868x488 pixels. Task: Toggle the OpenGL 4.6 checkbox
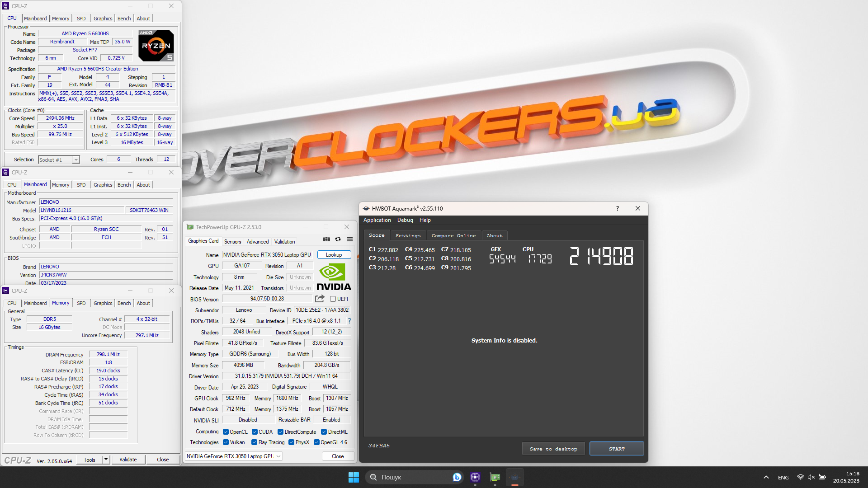pyautogui.click(x=316, y=442)
